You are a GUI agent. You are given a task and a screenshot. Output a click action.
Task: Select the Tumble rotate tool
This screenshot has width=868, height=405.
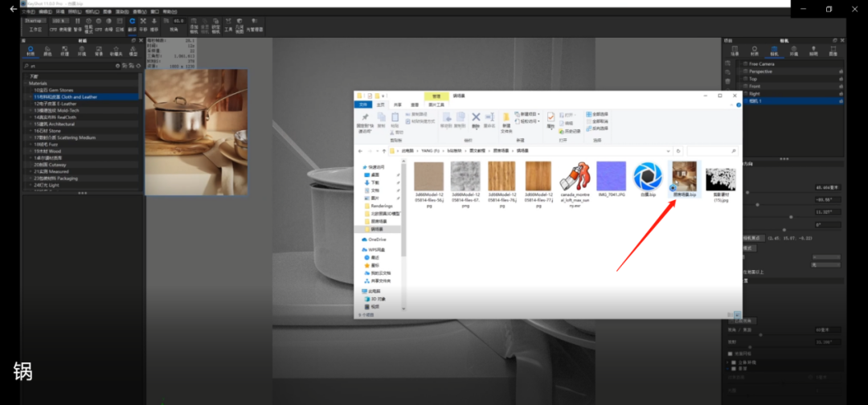131,22
